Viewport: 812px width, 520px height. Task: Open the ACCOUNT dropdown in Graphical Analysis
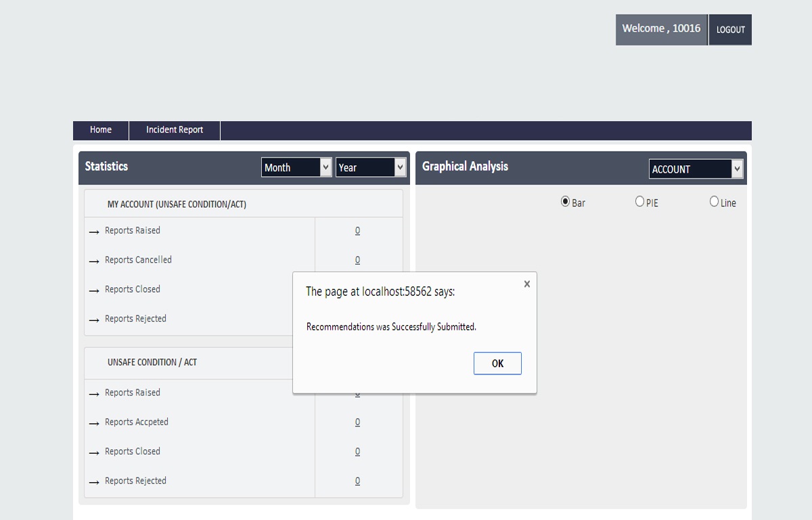[x=696, y=169]
